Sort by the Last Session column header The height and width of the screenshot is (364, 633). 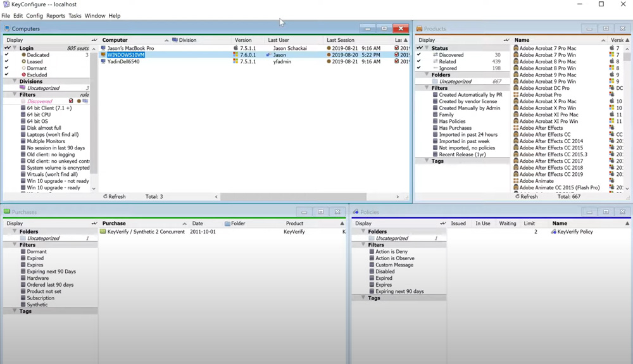pyautogui.click(x=341, y=40)
